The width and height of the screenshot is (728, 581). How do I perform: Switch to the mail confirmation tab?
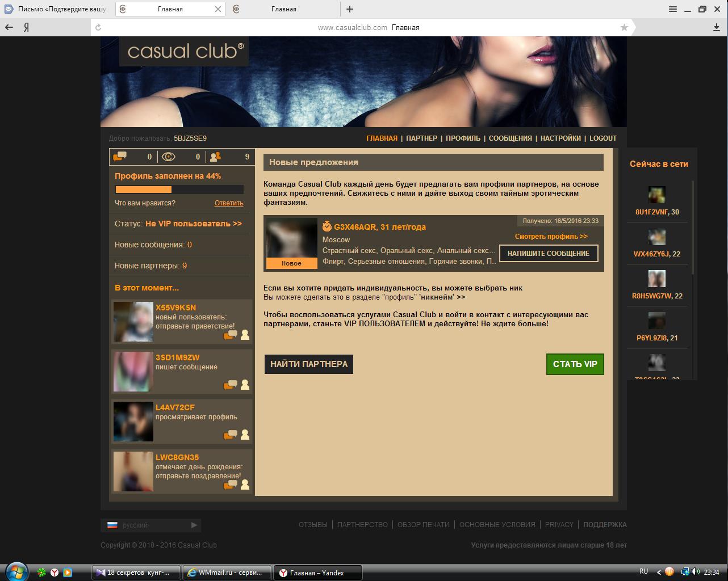(x=56, y=9)
